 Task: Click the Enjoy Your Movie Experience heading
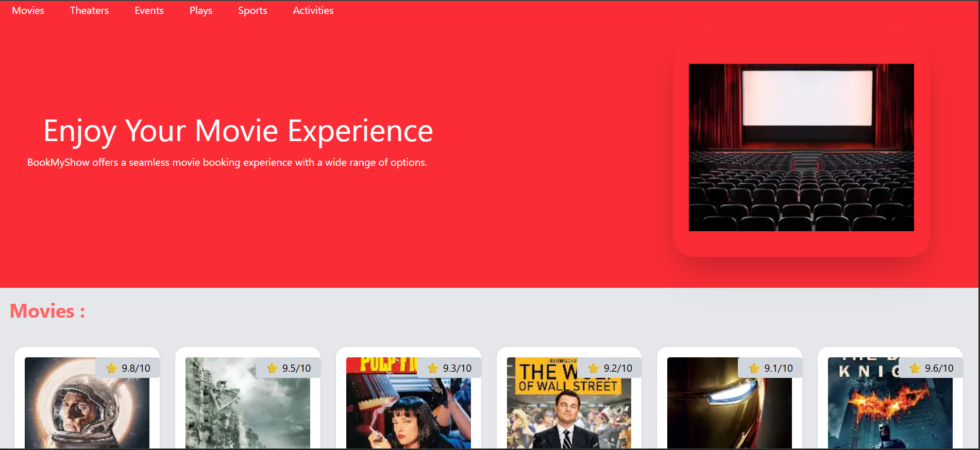[x=238, y=131]
